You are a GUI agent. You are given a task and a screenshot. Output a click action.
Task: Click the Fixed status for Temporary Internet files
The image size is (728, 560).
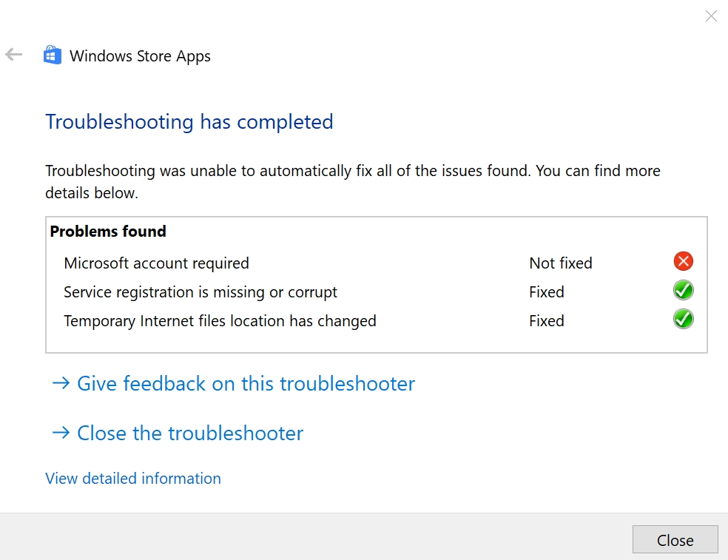(547, 321)
